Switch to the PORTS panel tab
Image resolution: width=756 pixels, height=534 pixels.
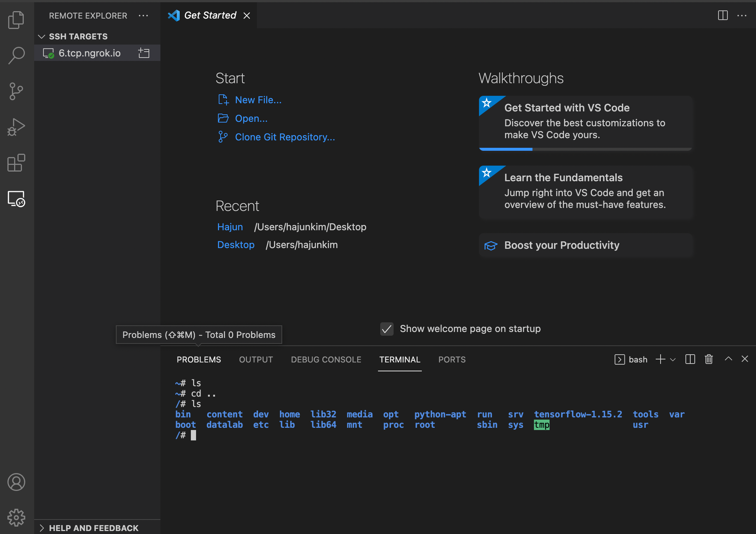point(452,359)
